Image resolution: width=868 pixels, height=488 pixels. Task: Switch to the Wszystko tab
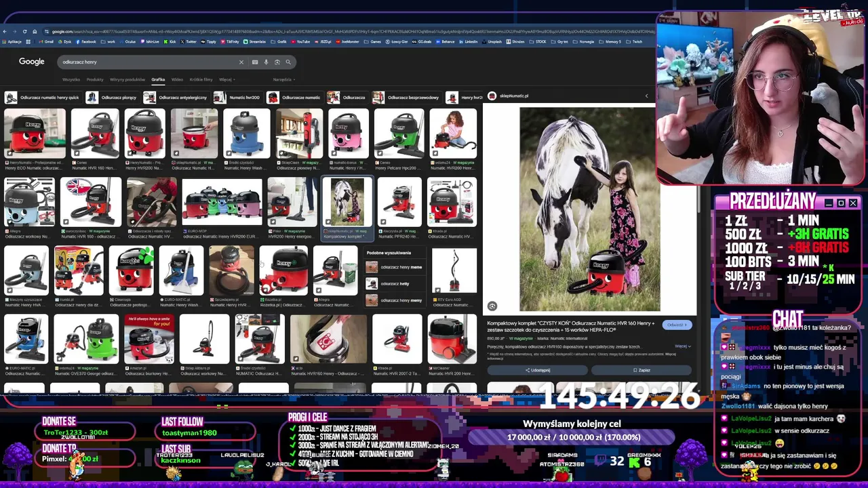click(71, 79)
